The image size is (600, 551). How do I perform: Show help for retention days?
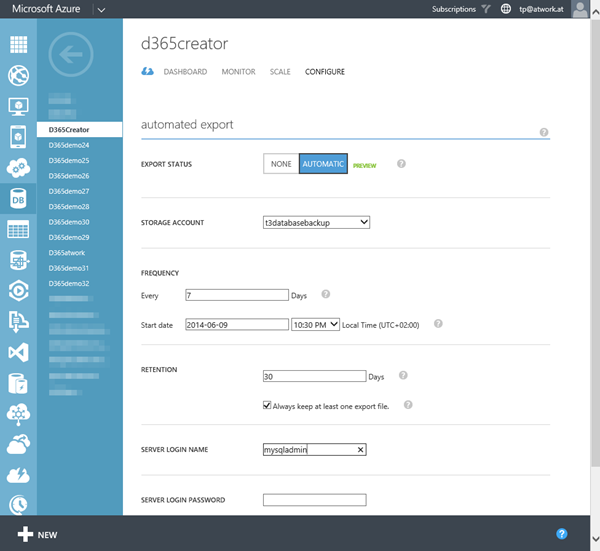403,375
